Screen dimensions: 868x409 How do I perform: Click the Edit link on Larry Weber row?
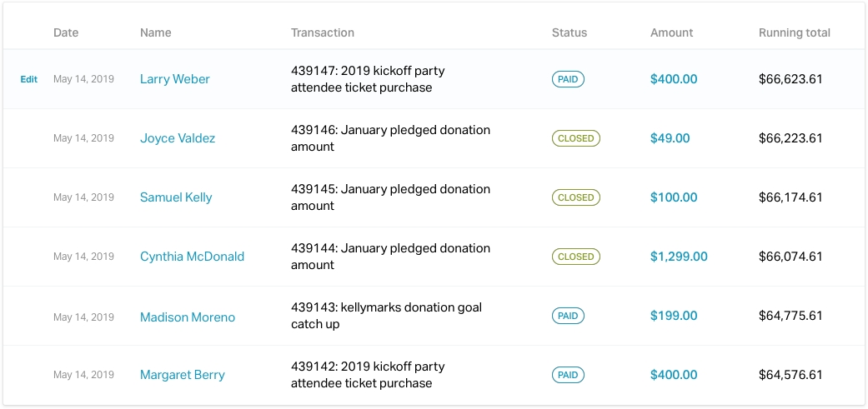tap(28, 80)
